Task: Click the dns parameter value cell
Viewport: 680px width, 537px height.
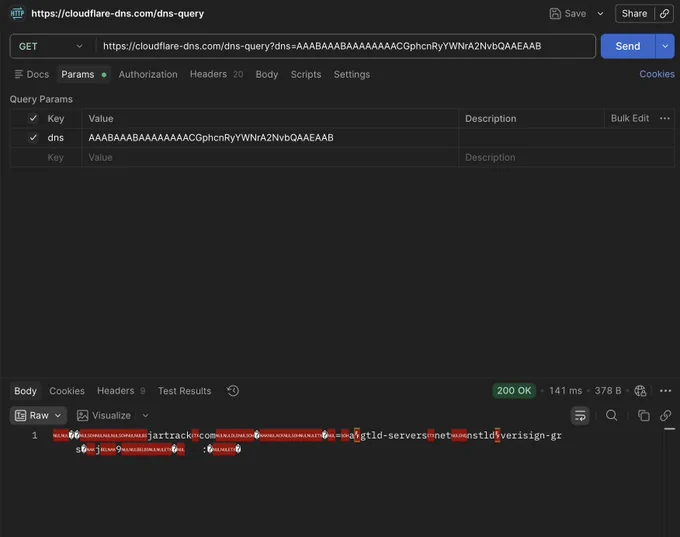Action: click(270, 138)
